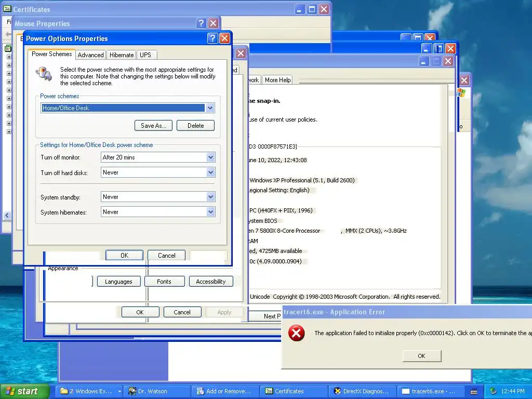Switch to the Advanced tab
The image size is (532, 399).
[x=90, y=55]
